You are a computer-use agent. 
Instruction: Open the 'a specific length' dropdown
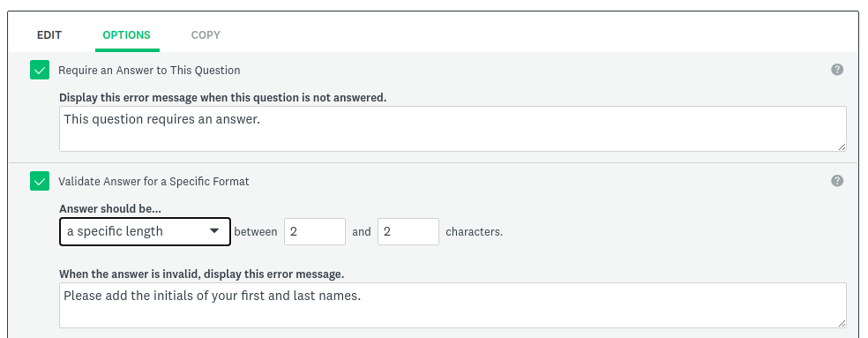click(145, 231)
